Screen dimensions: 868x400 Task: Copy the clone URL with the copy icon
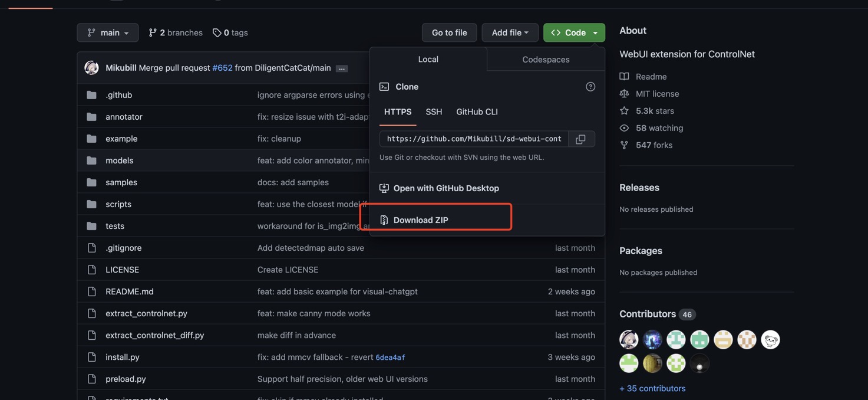[580, 139]
